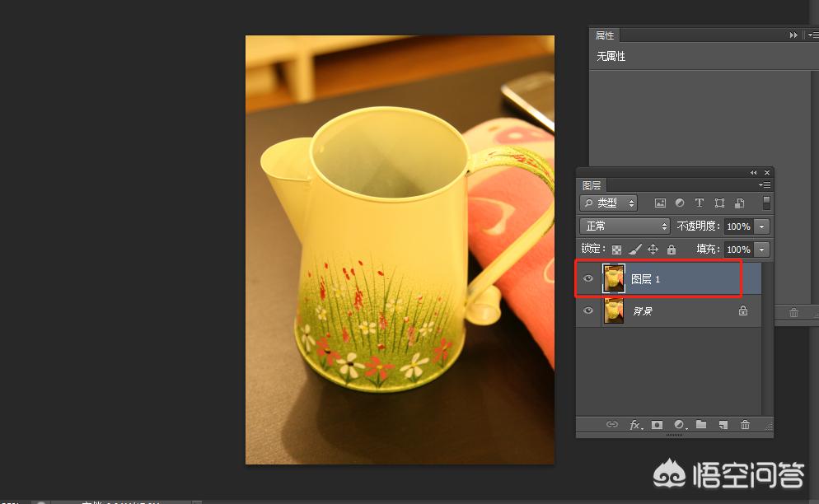Select the layer named 背景
Screen dimensions: 819x504
[x=643, y=311]
